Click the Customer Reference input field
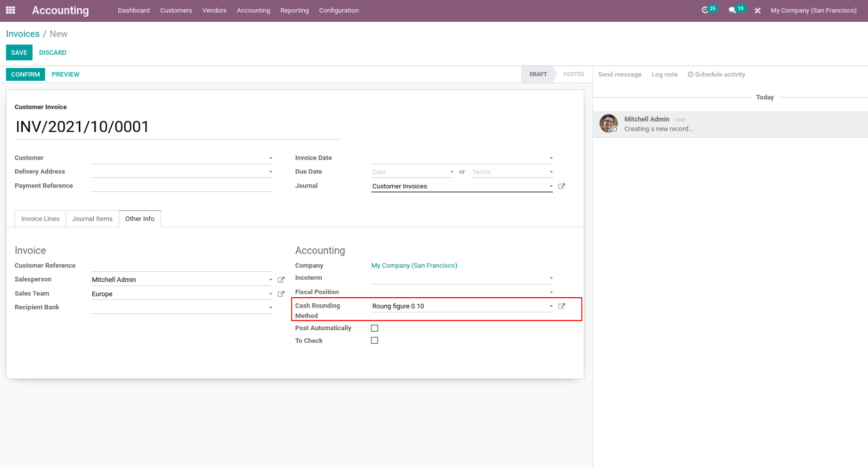Screen dimensions: 868x468 click(182, 266)
